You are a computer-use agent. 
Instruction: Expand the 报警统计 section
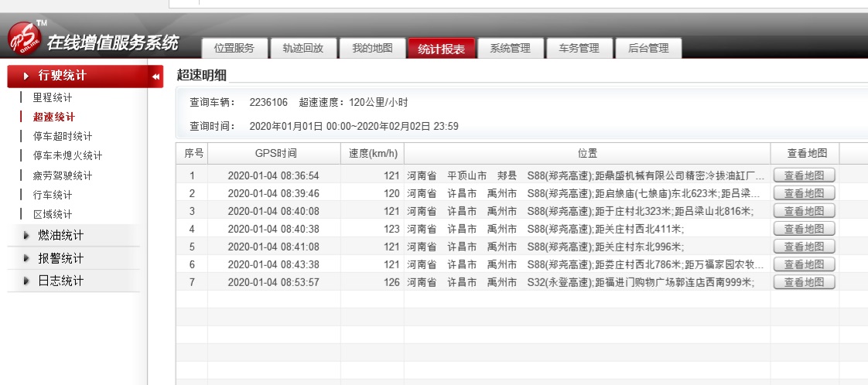pyautogui.click(x=60, y=258)
